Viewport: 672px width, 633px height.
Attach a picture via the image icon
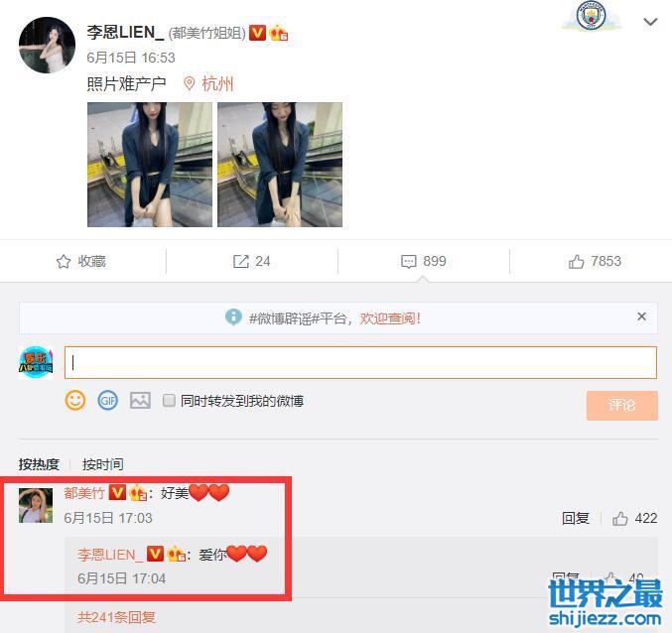(x=140, y=401)
